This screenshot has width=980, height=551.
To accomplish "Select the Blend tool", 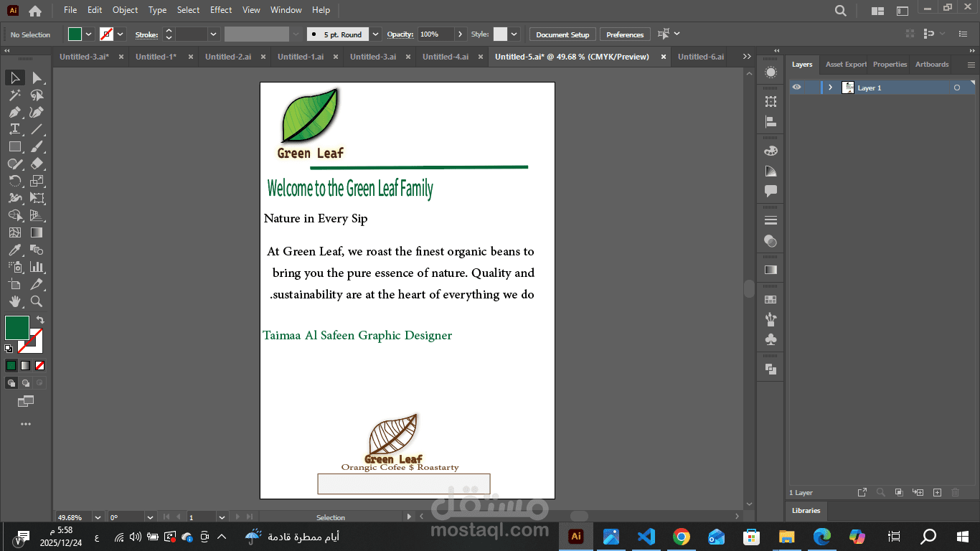I will coord(37,250).
